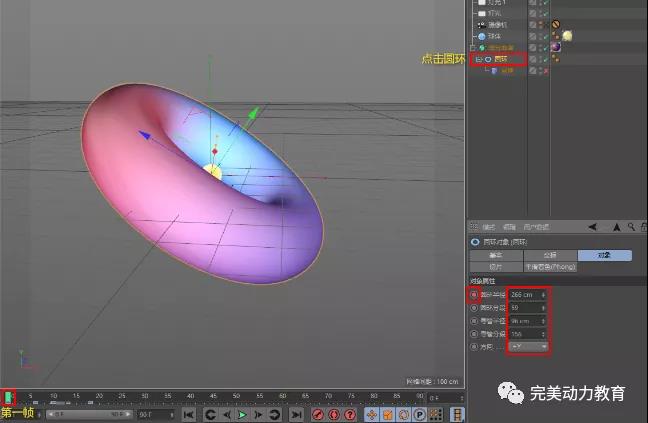Click the green playhead marker at frame 0
Viewport: 648px width, 423px height.
[x=10, y=399]
